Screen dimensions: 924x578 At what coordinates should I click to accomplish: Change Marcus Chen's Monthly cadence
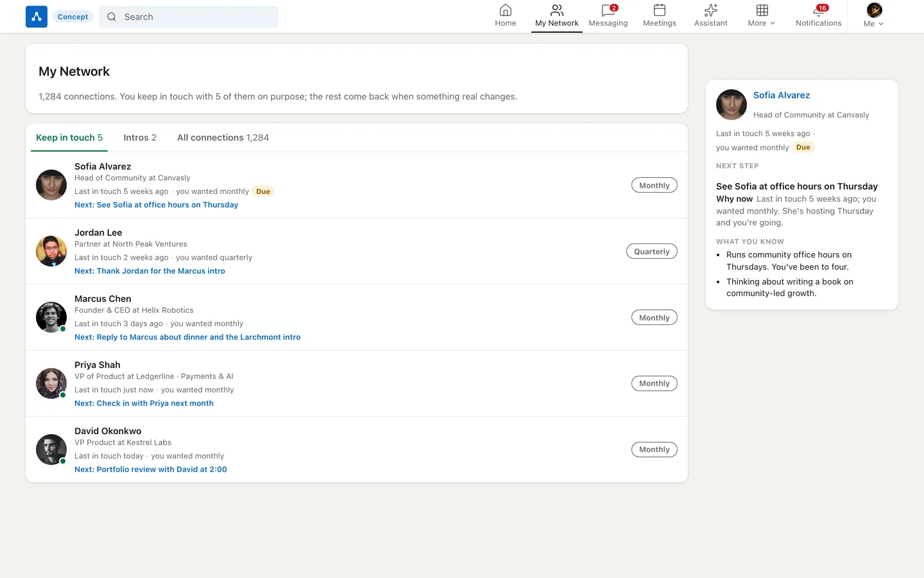point(654,317)
